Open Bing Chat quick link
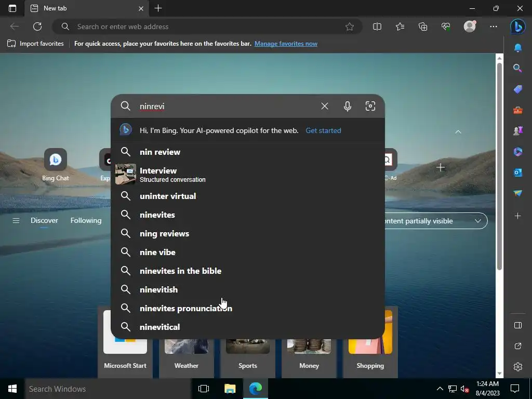 coord(55,165)
